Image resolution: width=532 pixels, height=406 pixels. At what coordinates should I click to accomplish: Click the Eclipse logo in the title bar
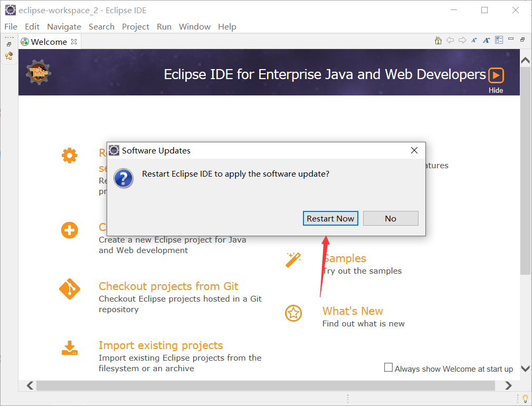[x=10, y=10]
